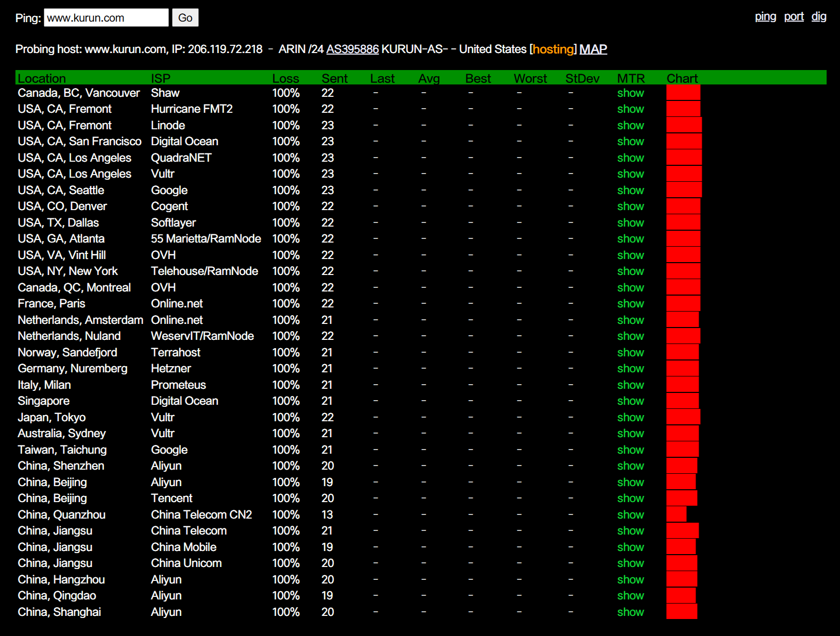This screenshot has height=636, width=840.
Task: Show MTR for China, Shenzhen Aliyun
Action: click(630, 466)
